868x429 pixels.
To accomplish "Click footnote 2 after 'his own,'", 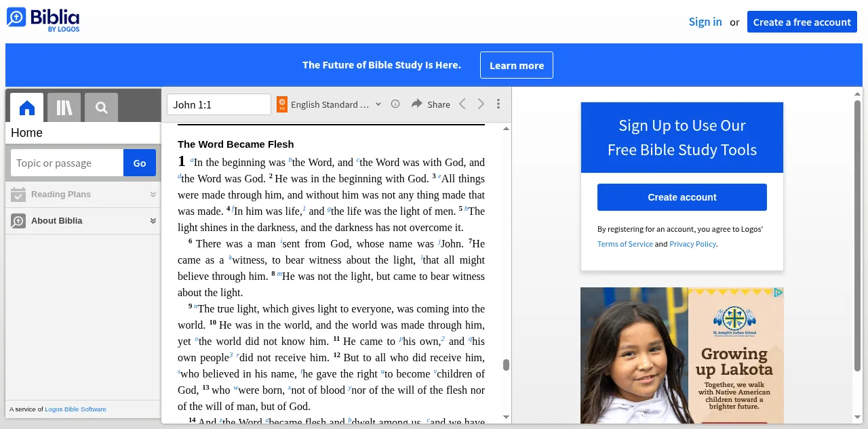I will pos(443,340).
